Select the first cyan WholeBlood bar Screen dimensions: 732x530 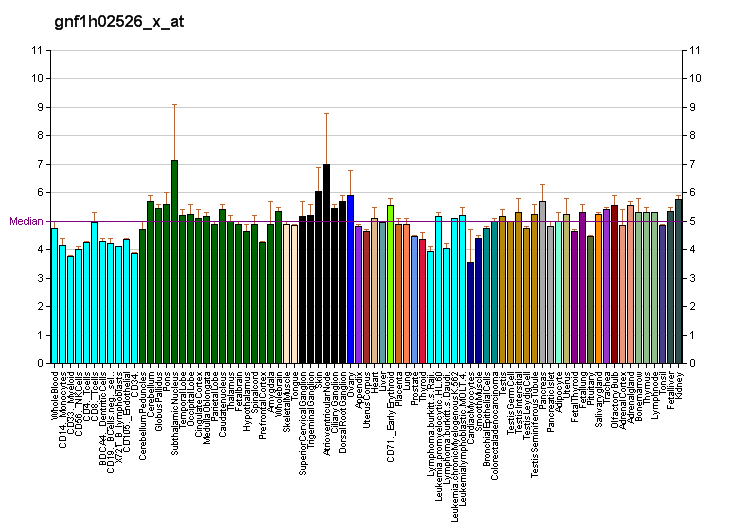click(54, 296)
